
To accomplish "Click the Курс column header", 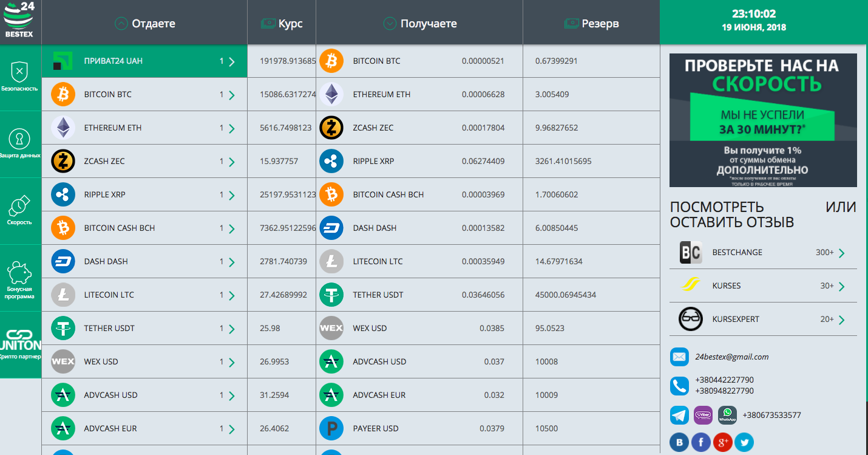I will 282,24.
